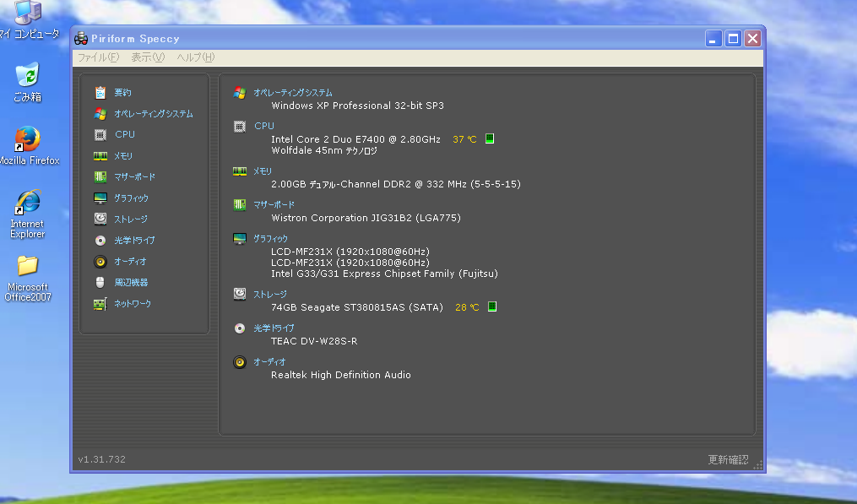Click the 光学ドライブ disc icon in sidebar

100,240
